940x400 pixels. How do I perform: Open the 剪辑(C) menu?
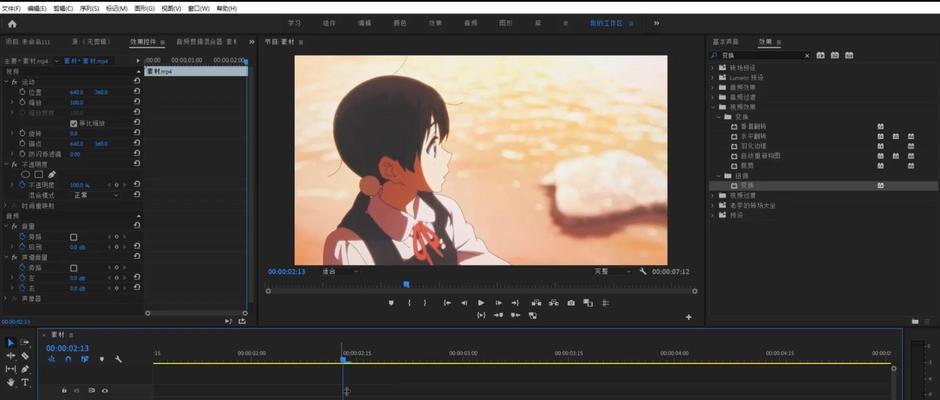point(63,8)
